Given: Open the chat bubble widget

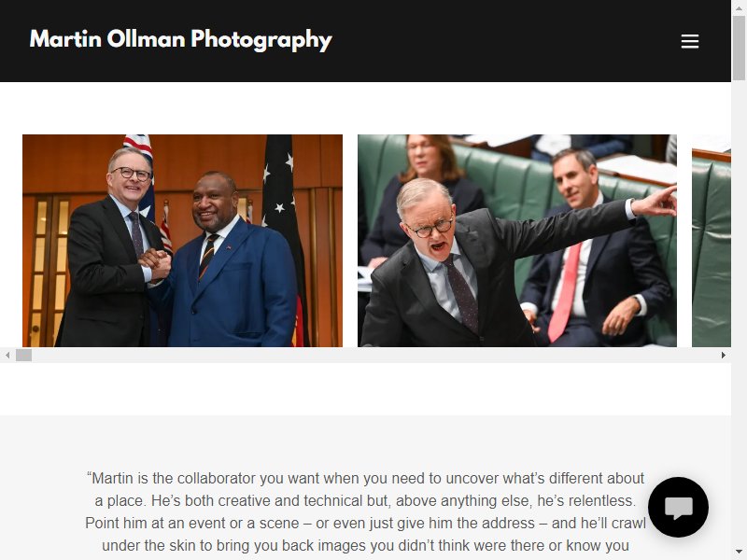Looking at the screenshot, I should pyautogui.click(x=678, y=507).
